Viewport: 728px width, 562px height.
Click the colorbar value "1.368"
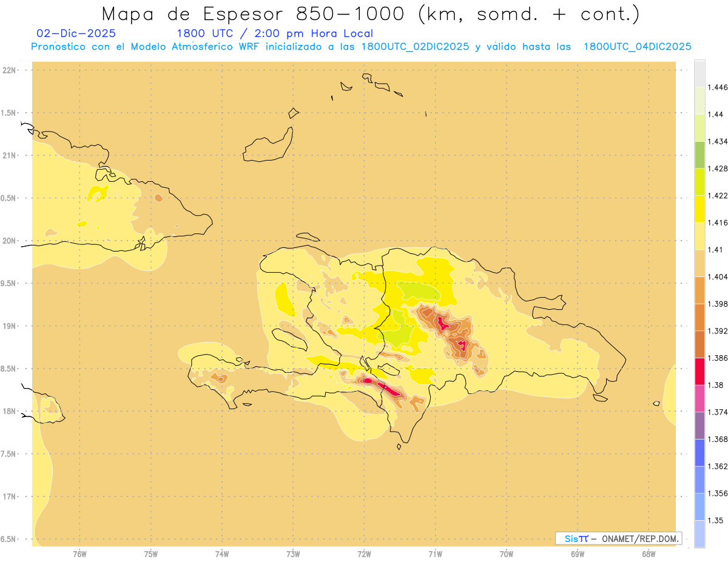pos(719,440)
